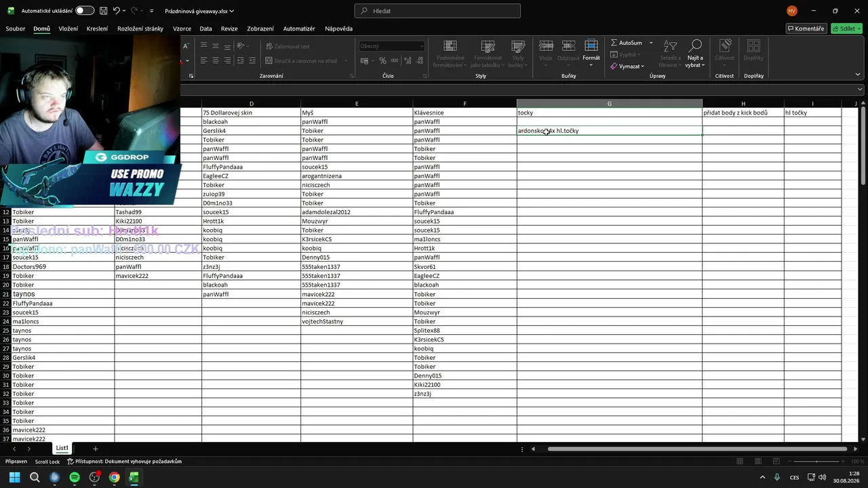Switch to the Data tab
This screenshot has height=488, width=868.
pos(206,28)
